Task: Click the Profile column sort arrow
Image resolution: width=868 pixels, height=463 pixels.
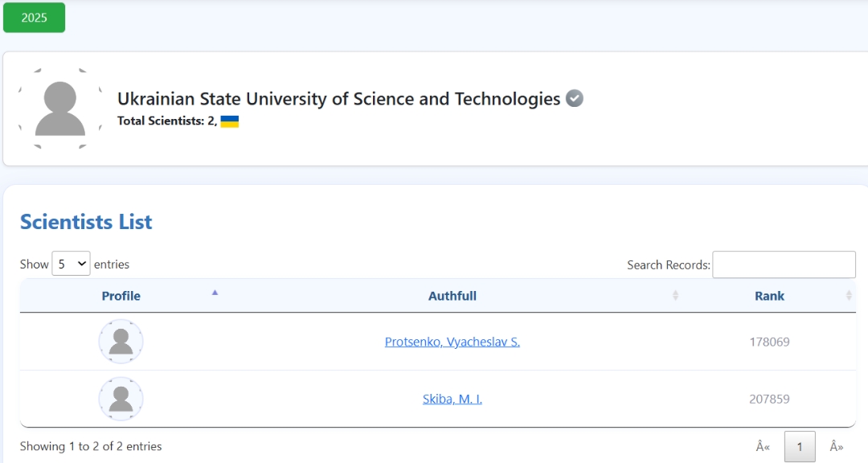Action: [215, 293]
